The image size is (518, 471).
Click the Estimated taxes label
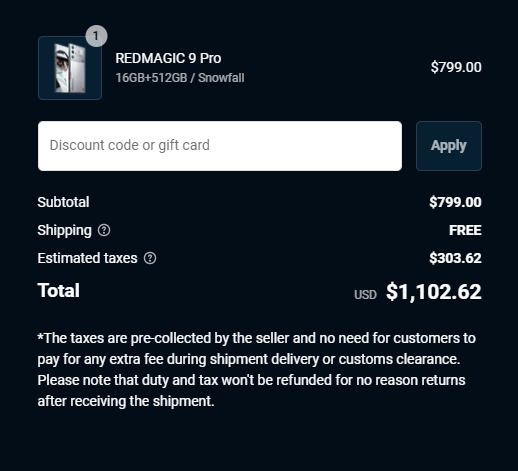point(87,258)
